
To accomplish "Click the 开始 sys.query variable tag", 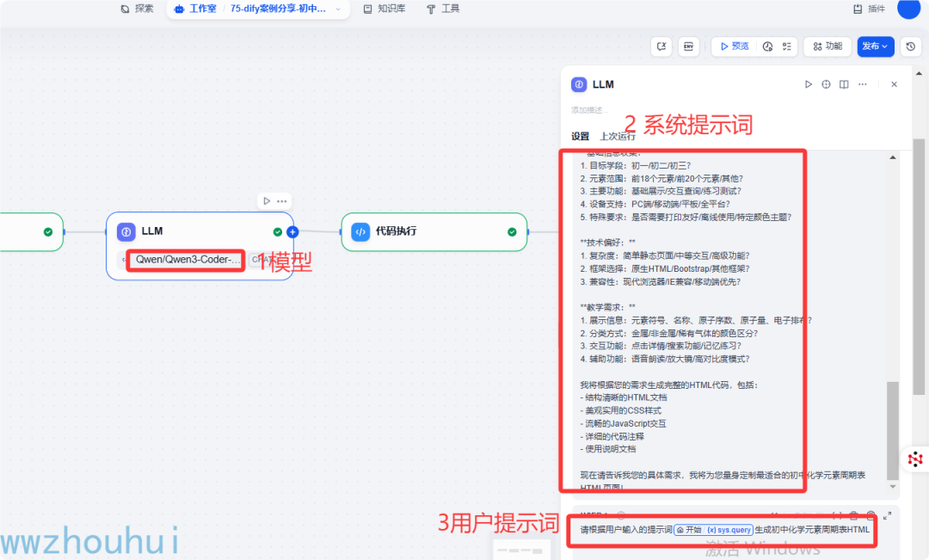I will pyautogui.click(x=713, y=530).
